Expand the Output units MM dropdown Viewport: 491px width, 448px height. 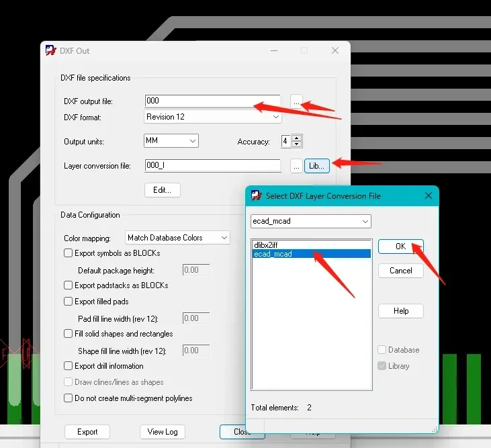pos(171,141)
